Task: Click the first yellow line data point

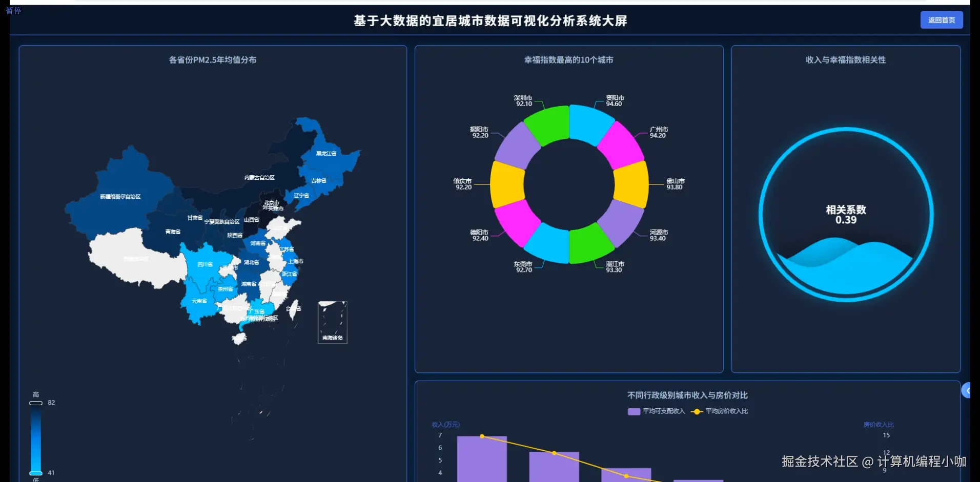Action: [x=482, y=436]
